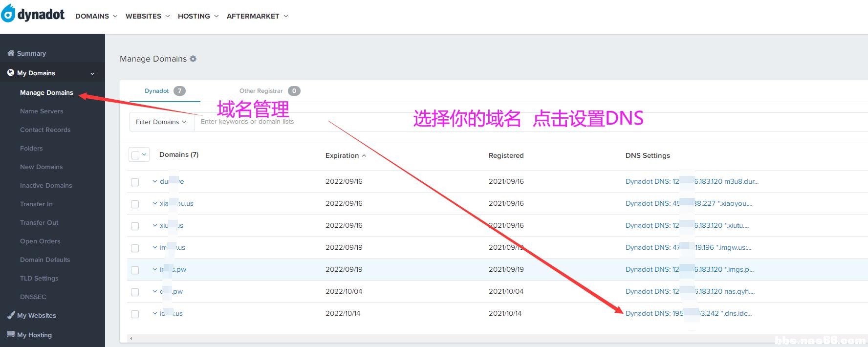Open Transfer In in sidebar
The width and height of the screenshot is (868, 347).
(x=36, y=204)
